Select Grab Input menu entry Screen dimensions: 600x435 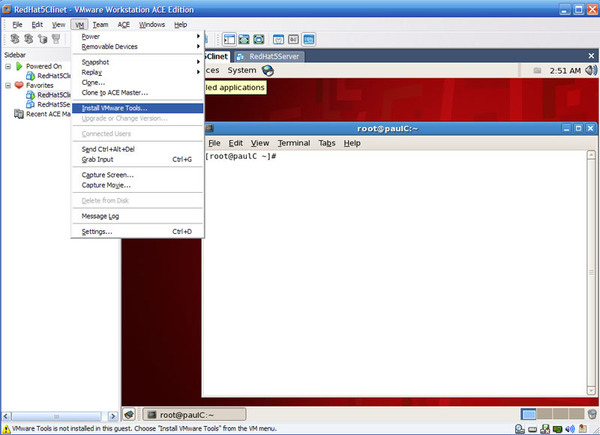tap(137, 160)
